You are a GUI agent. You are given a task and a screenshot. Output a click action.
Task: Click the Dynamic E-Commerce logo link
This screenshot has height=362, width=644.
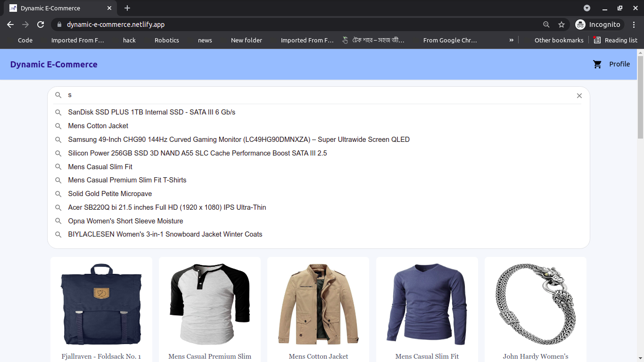(54, 65)
